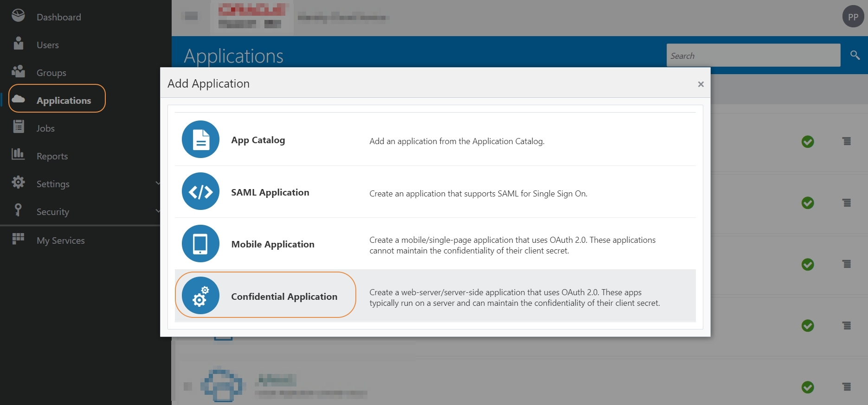Screen dimensions: 868x405
Task: Expand the Security submenu
Action: [53, 212]
